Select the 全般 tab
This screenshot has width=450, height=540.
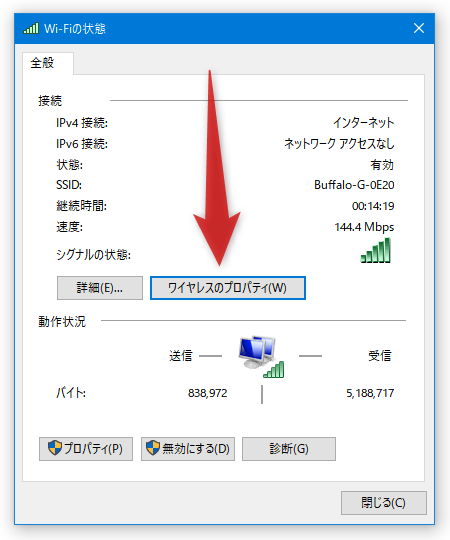(48, 63)
